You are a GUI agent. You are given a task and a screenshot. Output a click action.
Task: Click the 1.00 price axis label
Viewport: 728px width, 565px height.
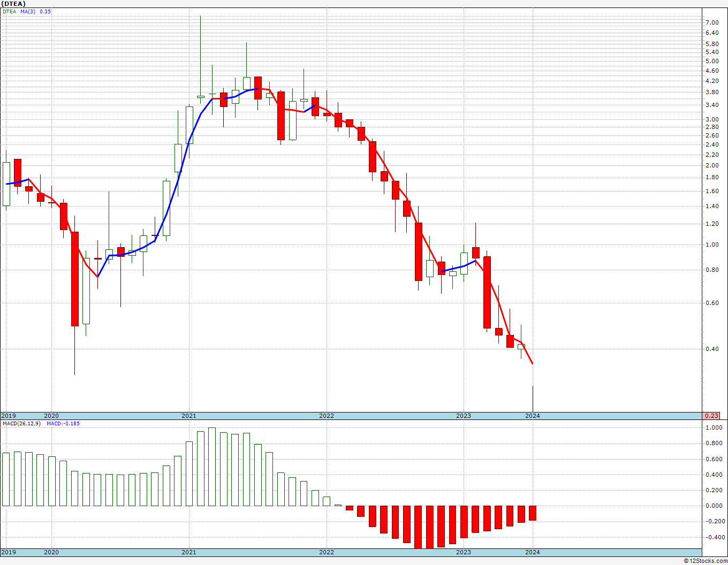[712, 245]
